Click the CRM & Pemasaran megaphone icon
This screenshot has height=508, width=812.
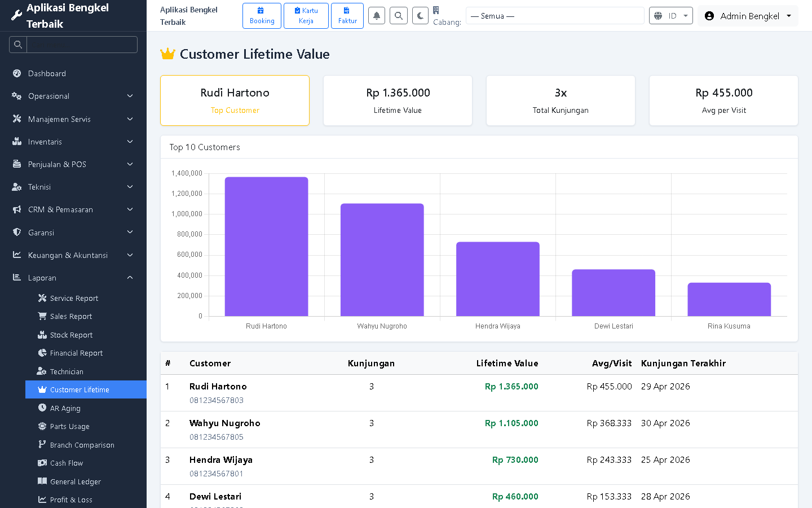[x=17, y=209]
